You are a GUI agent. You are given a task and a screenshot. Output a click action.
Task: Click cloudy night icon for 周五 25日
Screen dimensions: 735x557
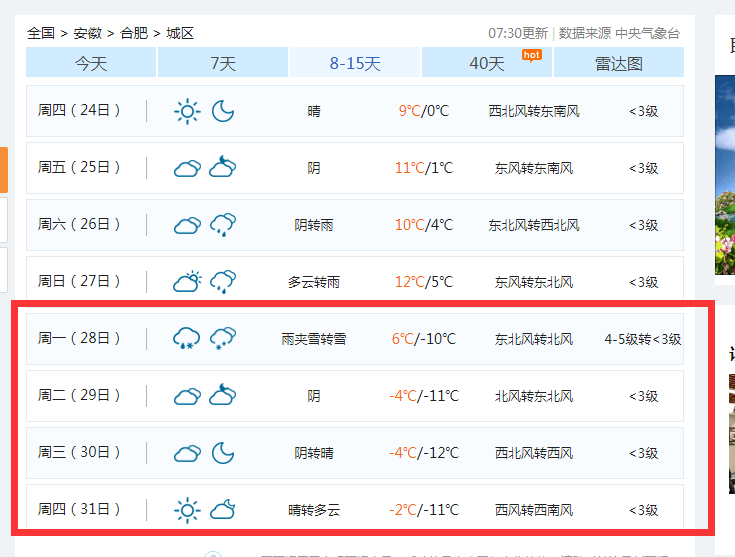pyautogui.click(x=223, y=166)
